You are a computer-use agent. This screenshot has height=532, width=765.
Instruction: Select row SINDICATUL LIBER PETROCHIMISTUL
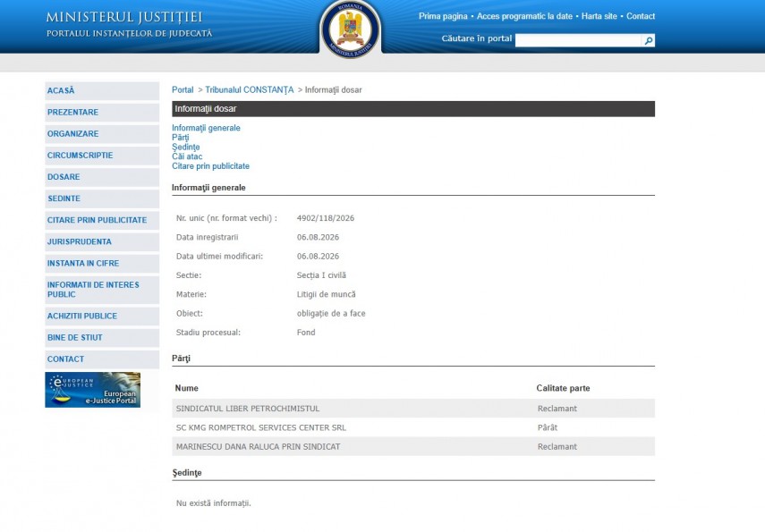tap(413, 409)
